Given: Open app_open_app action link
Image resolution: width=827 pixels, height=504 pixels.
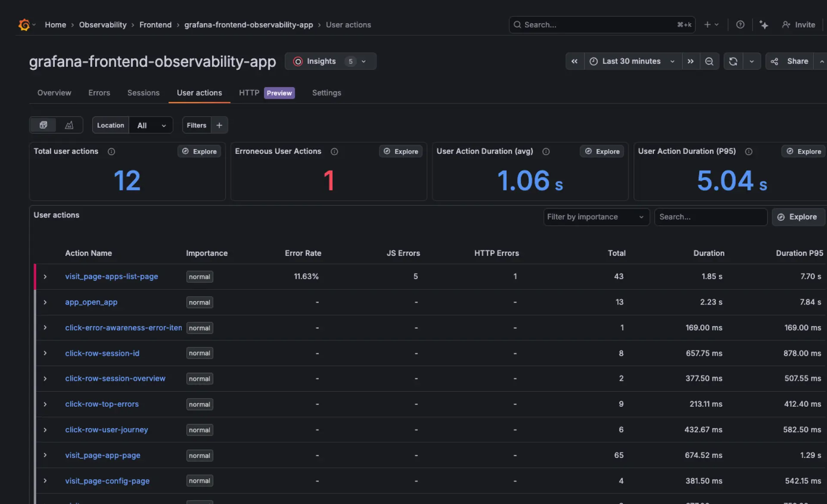Looking at the screenshot, I should (91, 302).
